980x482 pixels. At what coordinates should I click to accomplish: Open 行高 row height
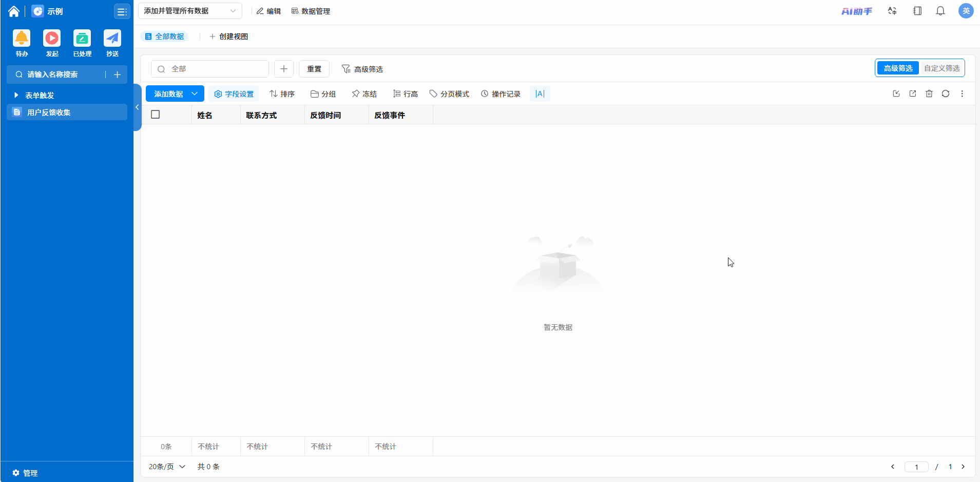pyautogui.click(x=406, y=94)
